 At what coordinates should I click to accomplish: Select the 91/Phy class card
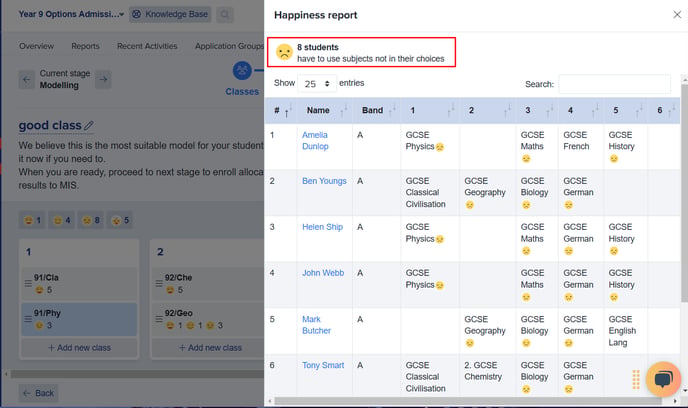point(79,319)
